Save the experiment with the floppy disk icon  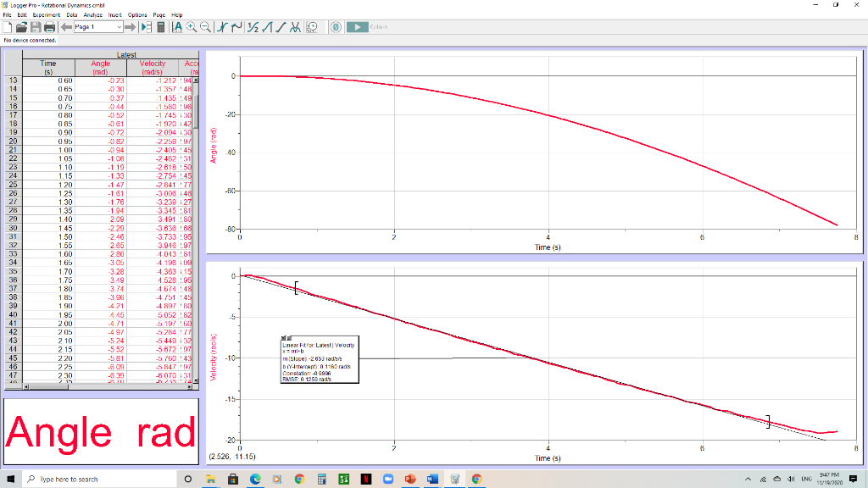click(36, 27)
